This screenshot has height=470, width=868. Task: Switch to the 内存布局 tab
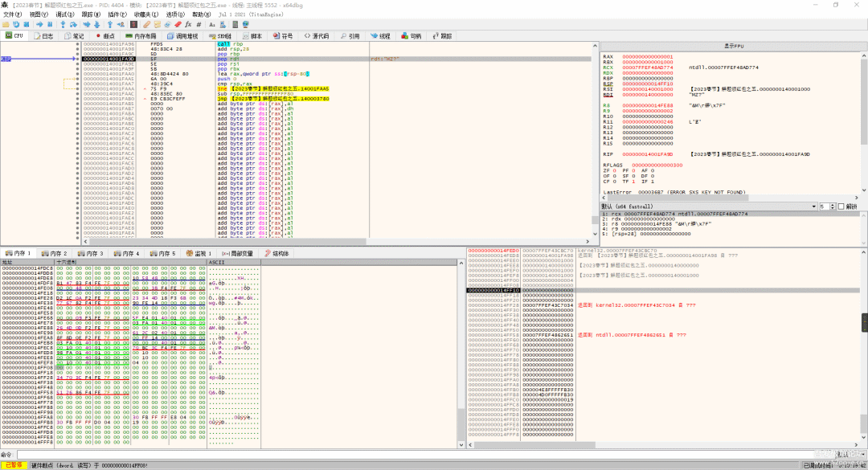pos(141,36)
